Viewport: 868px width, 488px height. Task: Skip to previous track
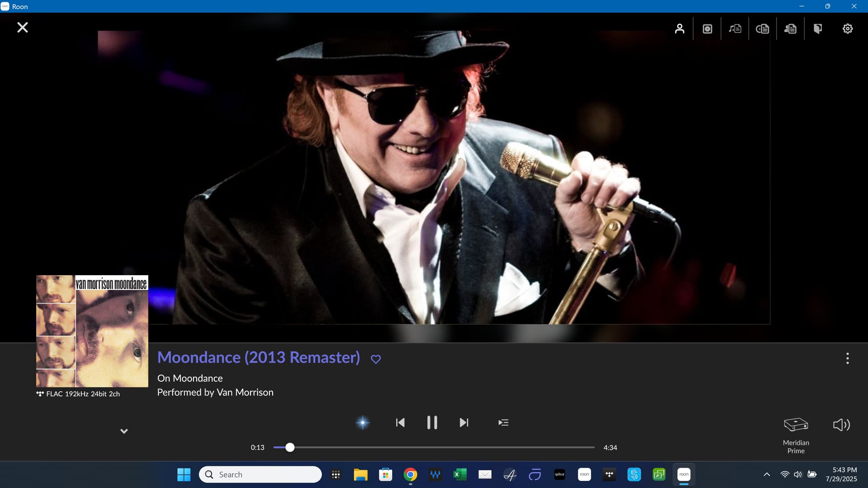(x=400, y=422)
